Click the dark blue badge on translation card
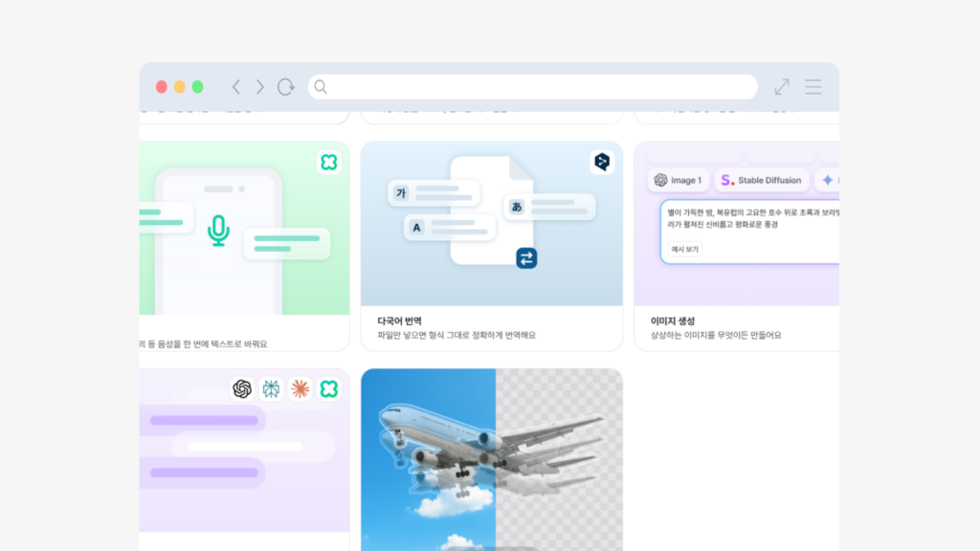The image size is (980, 551). (602, 162)
